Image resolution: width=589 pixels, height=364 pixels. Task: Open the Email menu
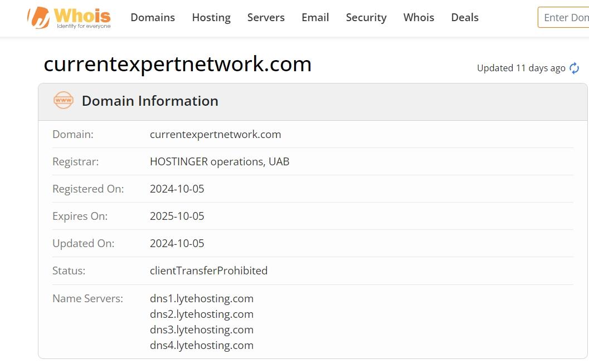pyautogui.click(x=315, y=17)
